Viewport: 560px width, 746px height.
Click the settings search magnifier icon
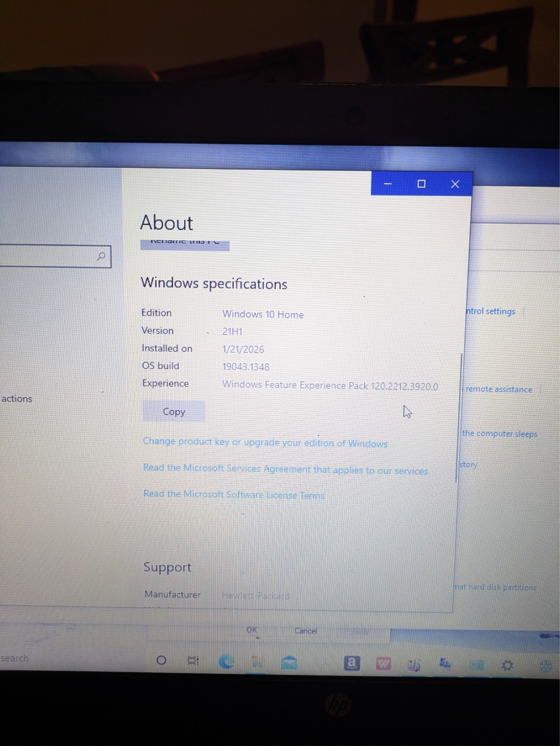(101, 256)
